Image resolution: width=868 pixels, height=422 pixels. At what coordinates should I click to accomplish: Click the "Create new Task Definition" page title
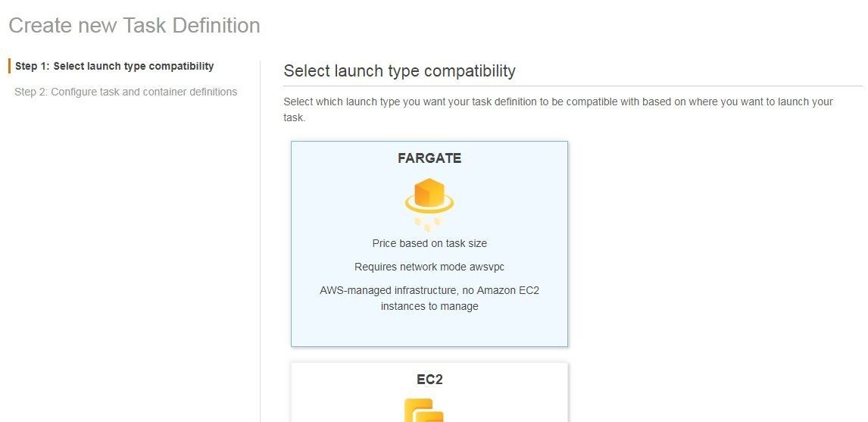135,26
